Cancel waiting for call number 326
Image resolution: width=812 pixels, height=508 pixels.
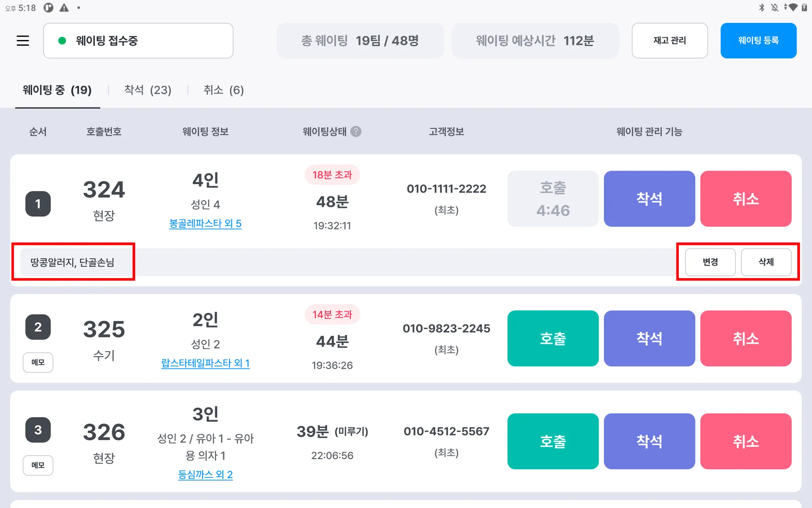745,441
